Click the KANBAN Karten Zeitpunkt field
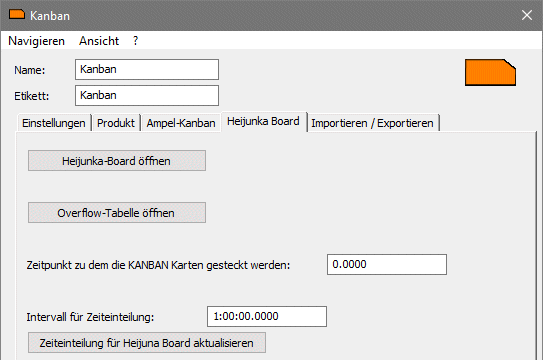The width and height of the screenshot is (543, 360). (387, 264)
